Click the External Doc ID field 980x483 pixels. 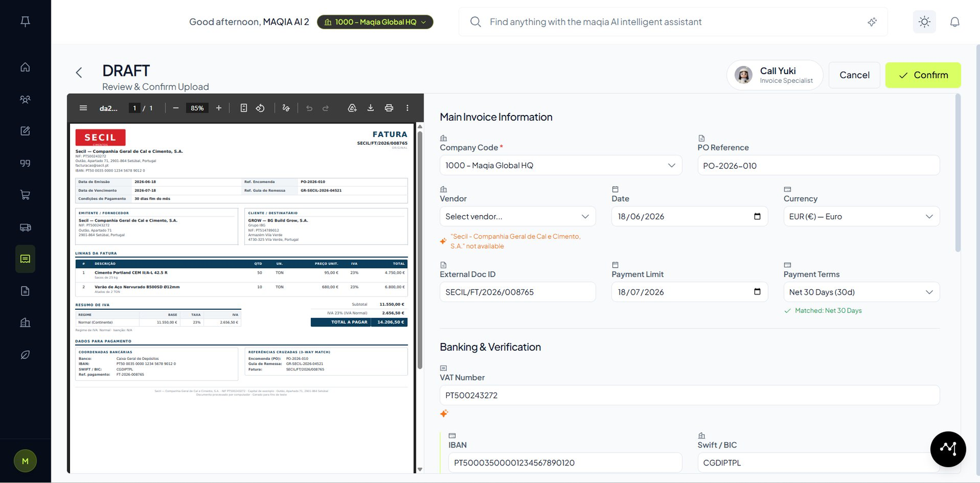[517, 292]
